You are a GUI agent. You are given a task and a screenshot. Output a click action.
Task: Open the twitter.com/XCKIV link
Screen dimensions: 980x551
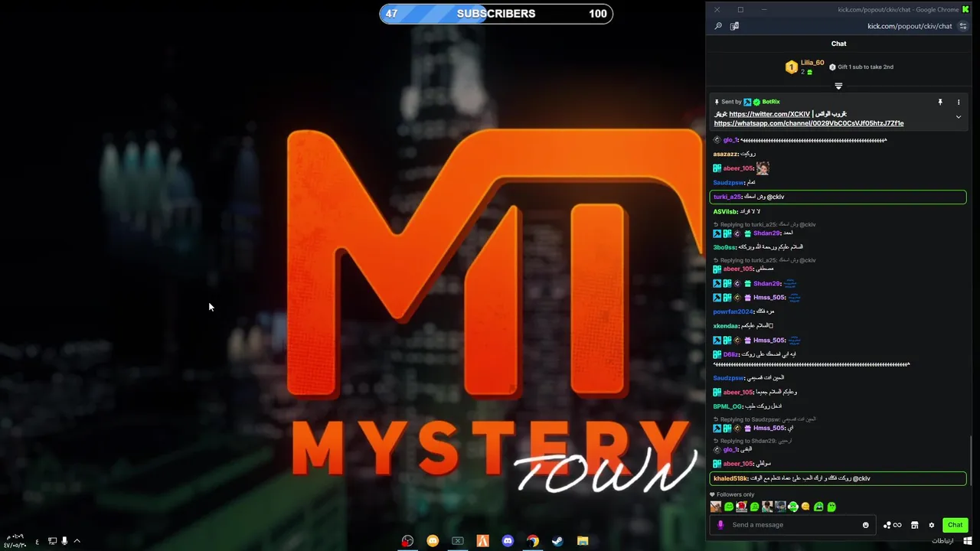click(769, 114)
